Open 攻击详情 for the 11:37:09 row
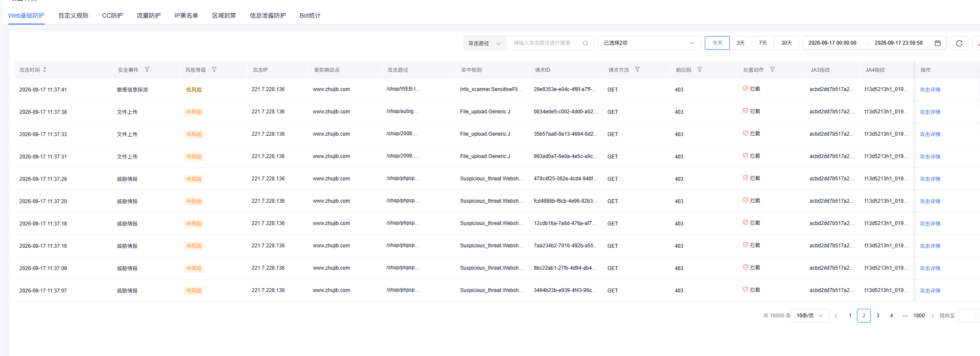 930,268
